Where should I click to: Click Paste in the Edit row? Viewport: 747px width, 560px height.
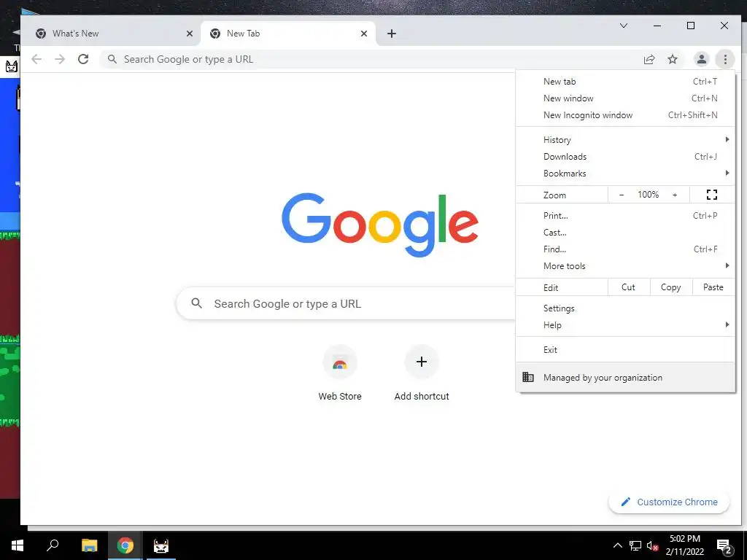[713, 287]
